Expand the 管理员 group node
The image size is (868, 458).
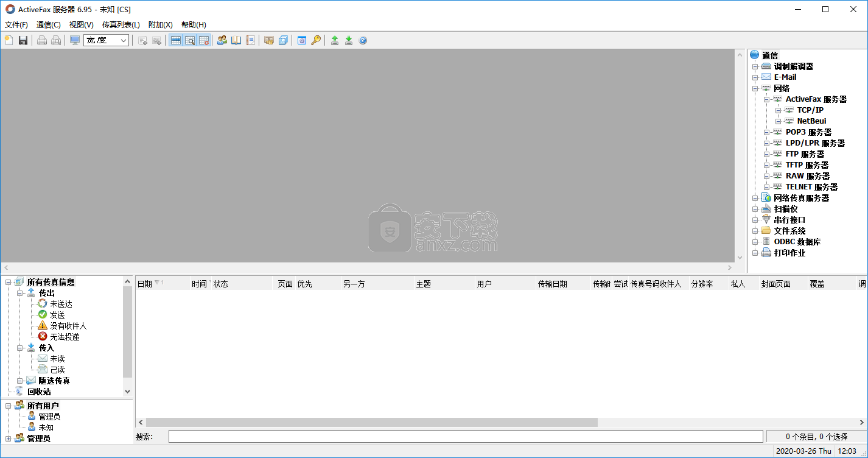[x=9, y=439]
